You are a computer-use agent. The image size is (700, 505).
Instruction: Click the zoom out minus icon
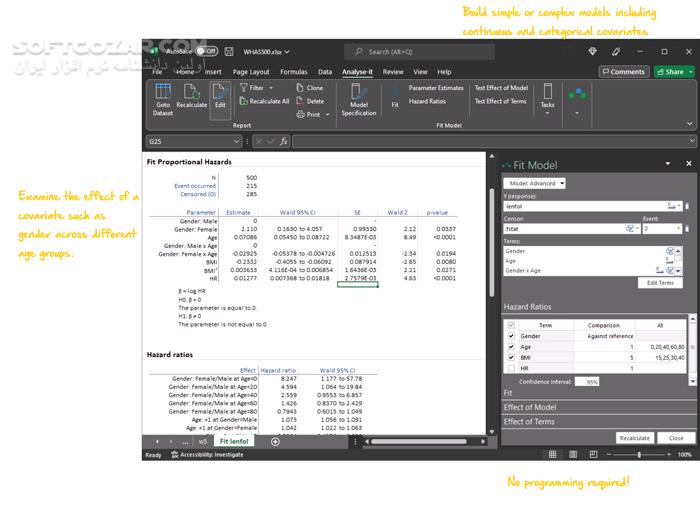[x=608, y=454]
